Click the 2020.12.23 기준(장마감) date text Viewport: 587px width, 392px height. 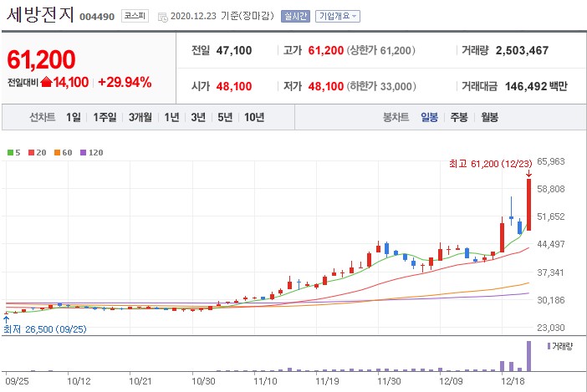point(222,16)
